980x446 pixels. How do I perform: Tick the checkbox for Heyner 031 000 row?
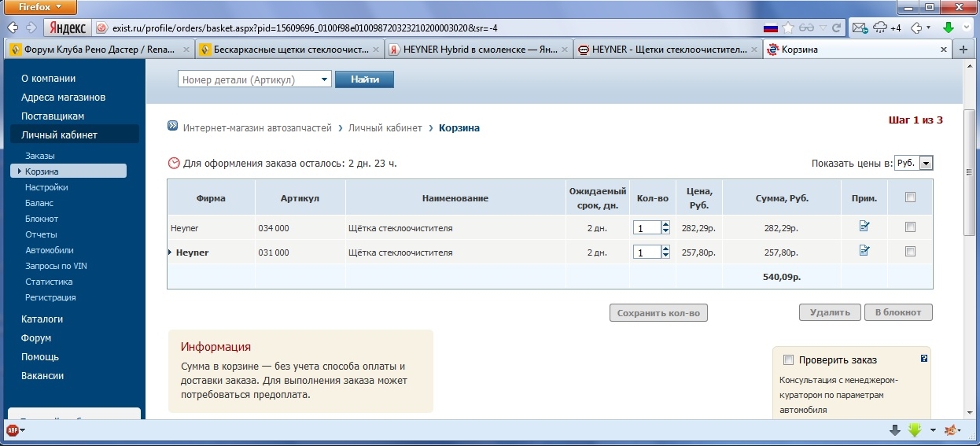click(x=910, y=252)
